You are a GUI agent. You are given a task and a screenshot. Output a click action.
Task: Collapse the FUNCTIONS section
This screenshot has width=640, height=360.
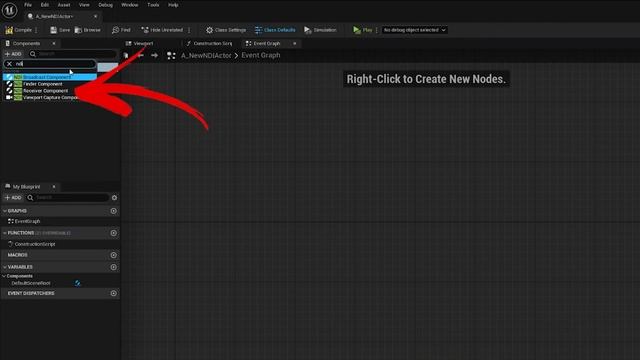4,233
